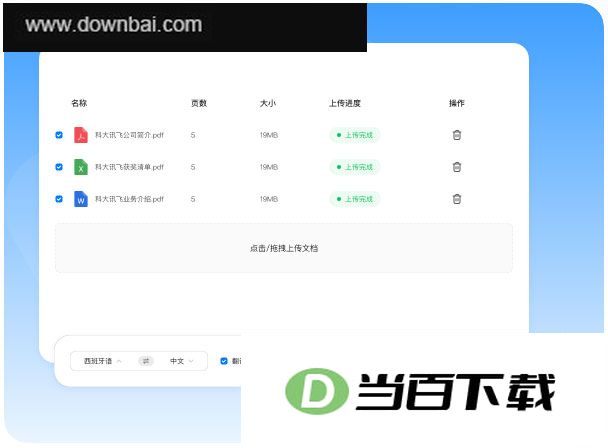Click the 页数 column header
This screenshot has width=608, height=448.
[x=199, y=103]
